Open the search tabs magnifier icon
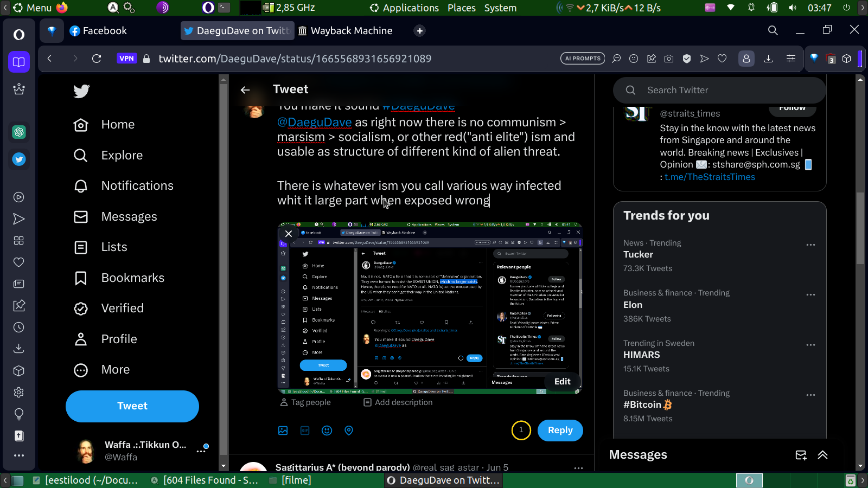Image resolution: width=868 pixels, height=488 pixels. [773, 30]
